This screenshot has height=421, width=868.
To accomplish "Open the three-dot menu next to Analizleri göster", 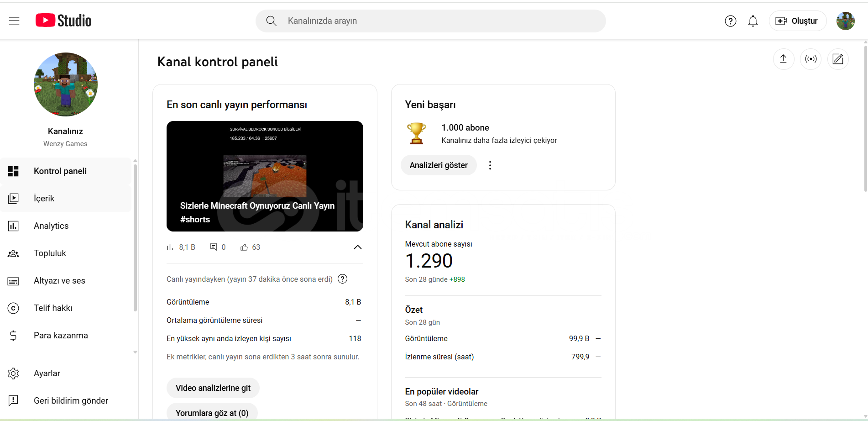I will pos(490,165).
